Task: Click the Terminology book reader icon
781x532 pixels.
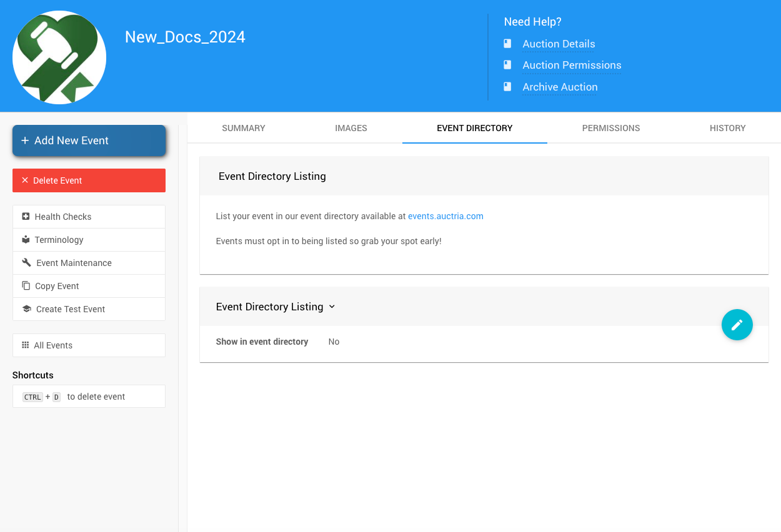Action: [x=26, y=240]
